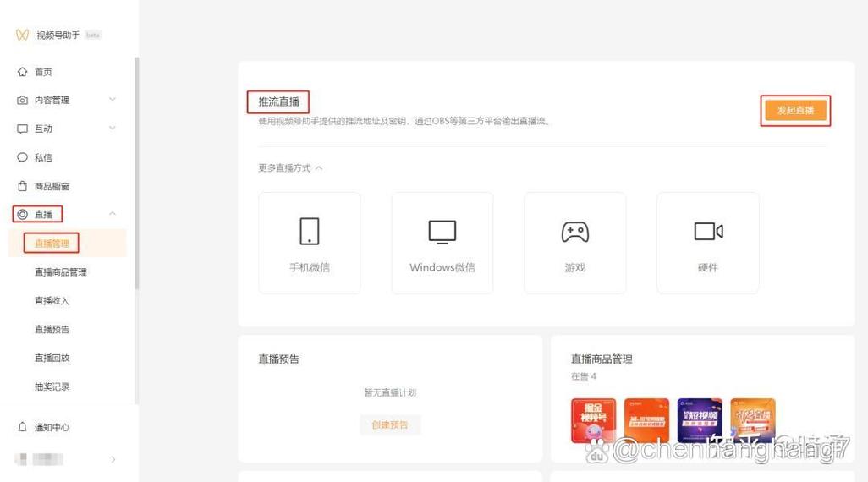Click the 创建预告 button
The width and height of the screenshot is (868, 482).
[390, 424]
